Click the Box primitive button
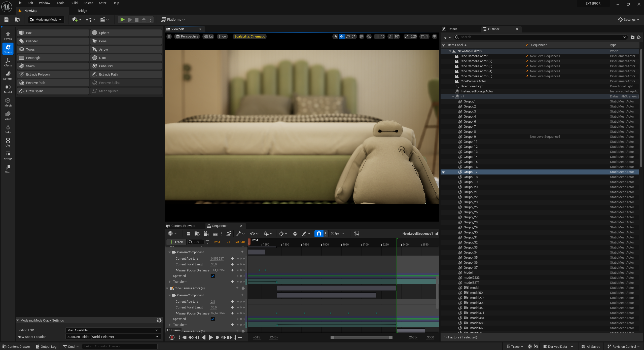Viewport: 644px width, 350px height. tap(53, 33)
